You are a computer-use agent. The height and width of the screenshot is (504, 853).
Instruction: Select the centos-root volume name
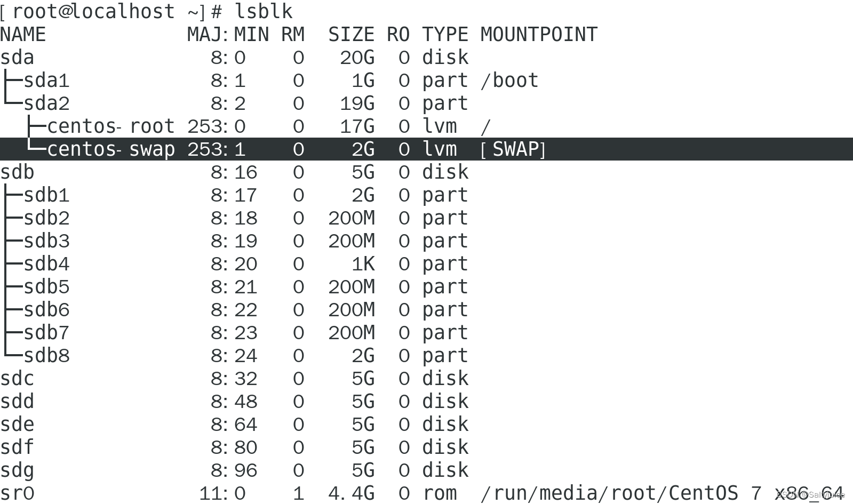(111, 126)
